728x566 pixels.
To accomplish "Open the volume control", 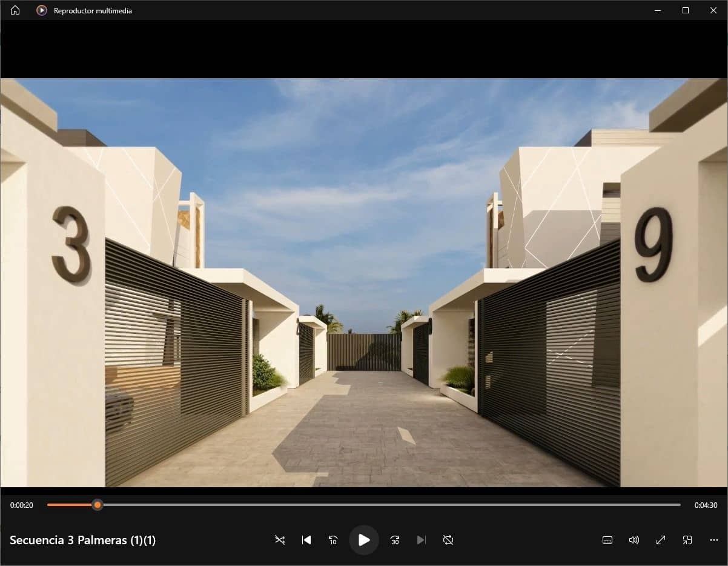I will (634, 540).
